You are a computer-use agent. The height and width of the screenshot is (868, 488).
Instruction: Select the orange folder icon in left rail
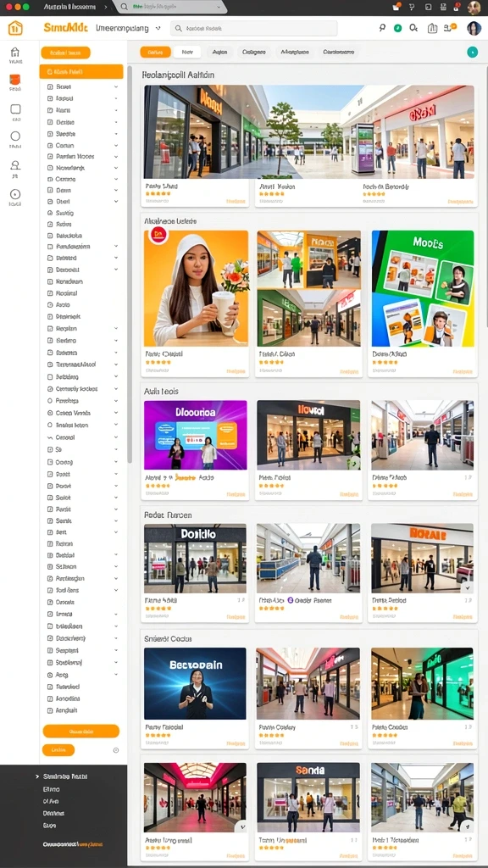point(15,81)
